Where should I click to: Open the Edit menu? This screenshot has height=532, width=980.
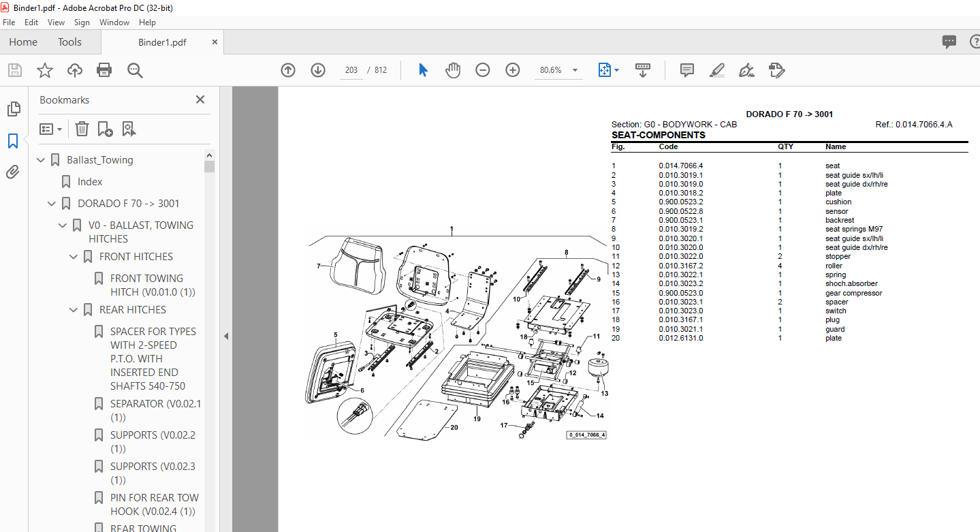click(31, 22)
